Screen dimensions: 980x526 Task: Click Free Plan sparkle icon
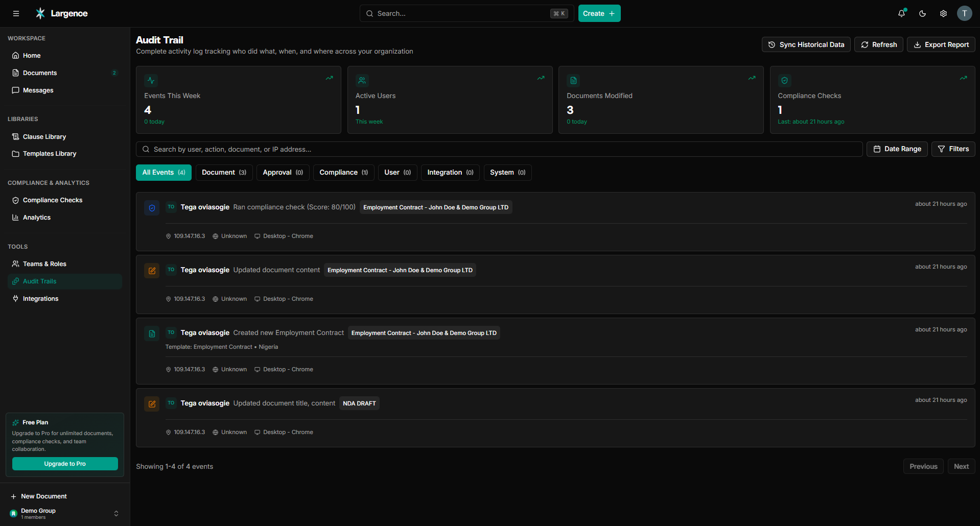16,422
